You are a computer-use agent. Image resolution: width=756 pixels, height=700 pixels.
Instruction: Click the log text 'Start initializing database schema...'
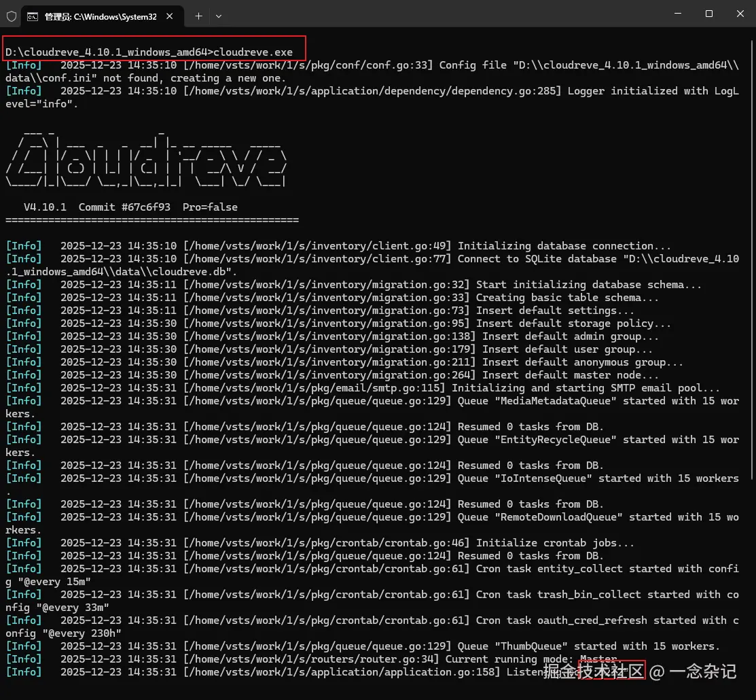tap(589, 285)
